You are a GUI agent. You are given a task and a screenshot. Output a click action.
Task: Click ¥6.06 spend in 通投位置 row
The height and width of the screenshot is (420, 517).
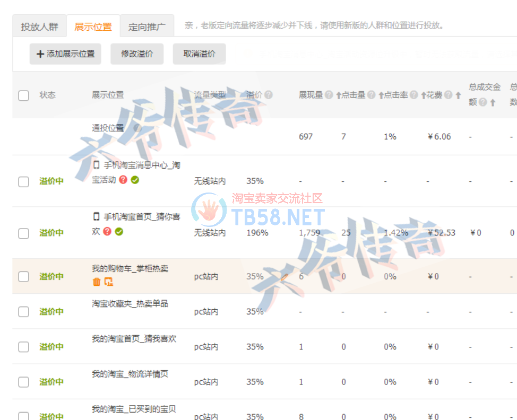click(x=439, y=137)
